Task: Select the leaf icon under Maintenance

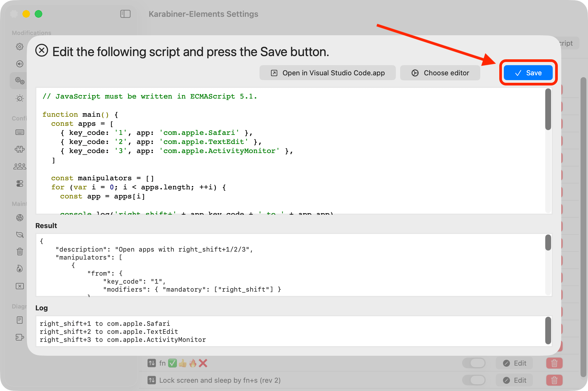Action: tap(20, 234)
